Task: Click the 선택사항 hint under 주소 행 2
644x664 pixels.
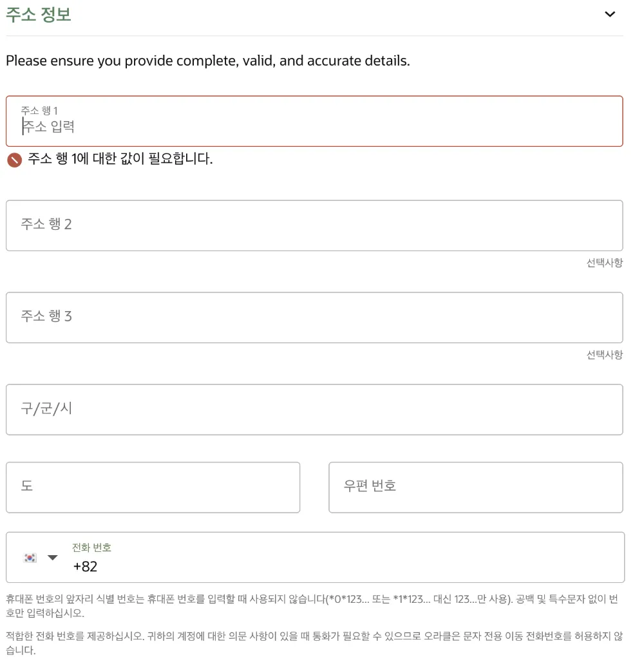Action: (605, 263)
